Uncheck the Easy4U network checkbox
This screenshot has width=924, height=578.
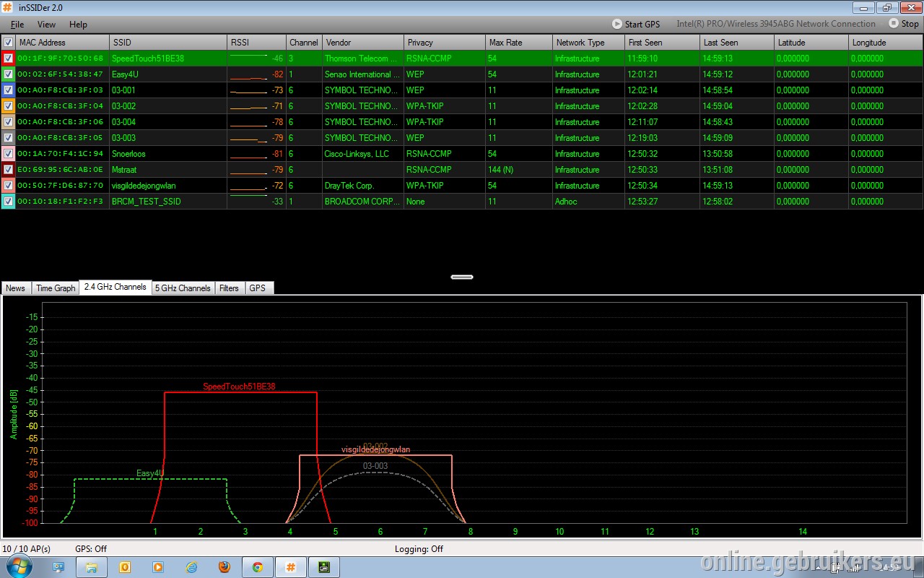click(8, 74)
